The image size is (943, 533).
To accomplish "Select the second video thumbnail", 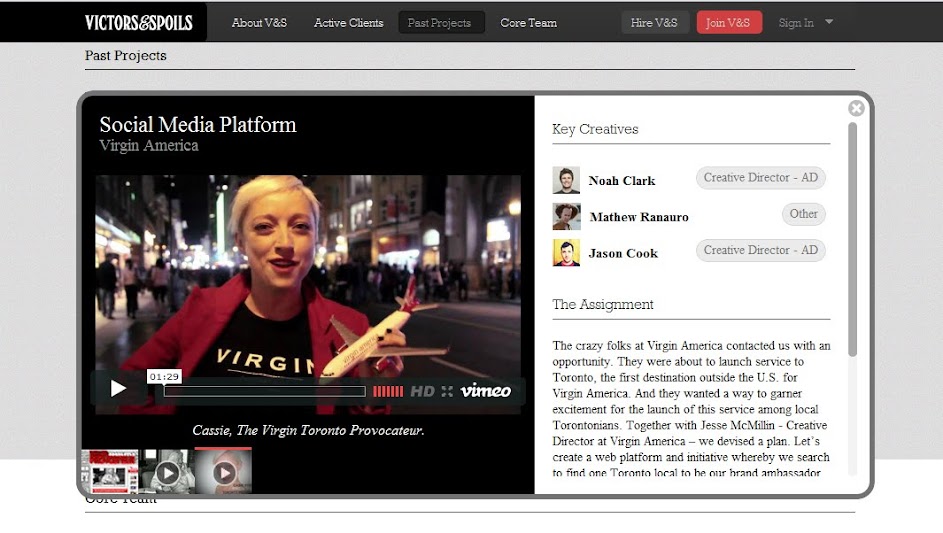I will click(167, 472).
